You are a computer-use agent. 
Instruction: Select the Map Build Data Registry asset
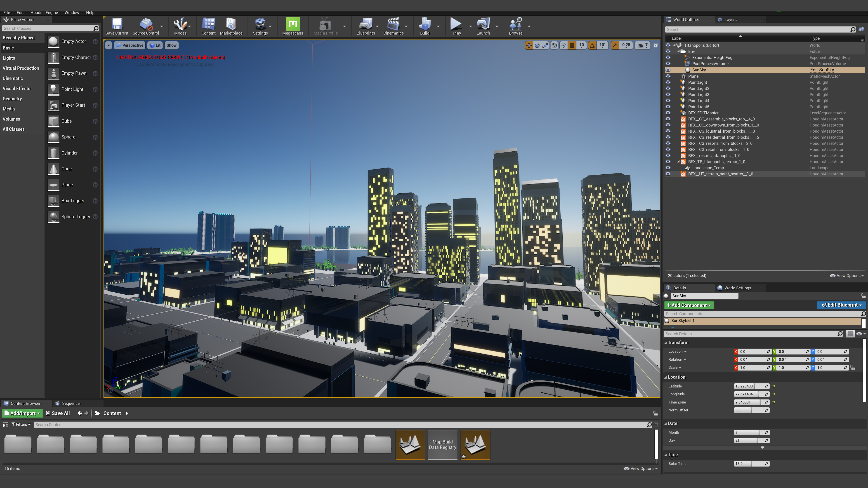(x=442, y=445)
